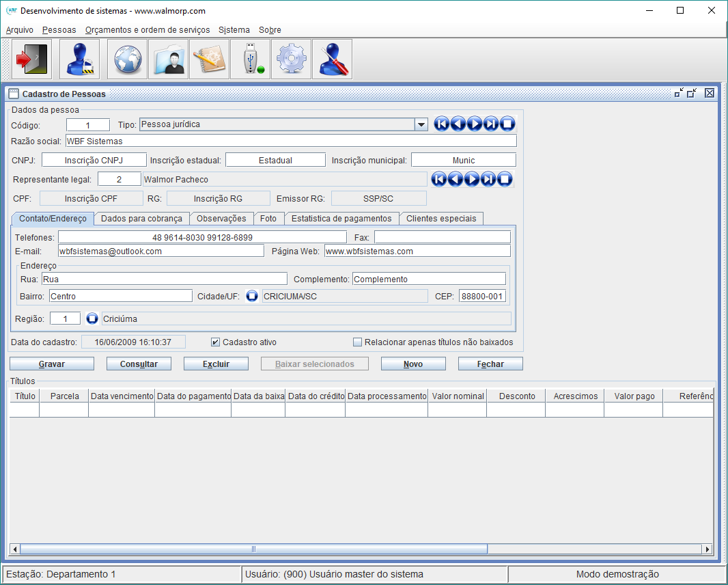Screen dimensions: 728x585
Task: Click the globe toolbar icon
Action: point(127,59)
